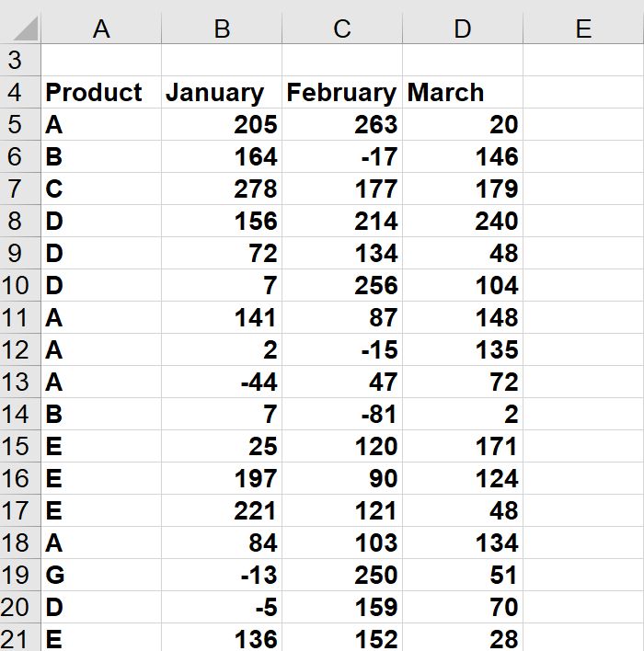Select column A header
Image resolution: width=644 pixels, height=651 pixels.
pyautogui.click(x=101, y=29)
